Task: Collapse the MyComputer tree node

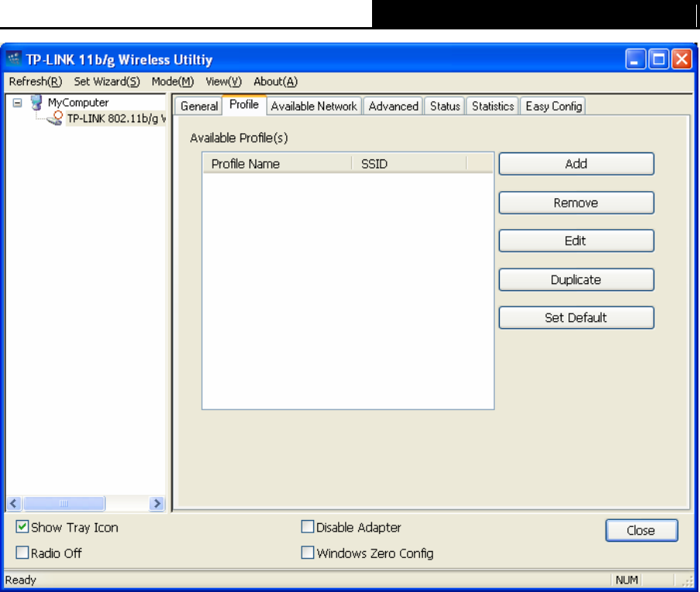Action: (17, 103)
